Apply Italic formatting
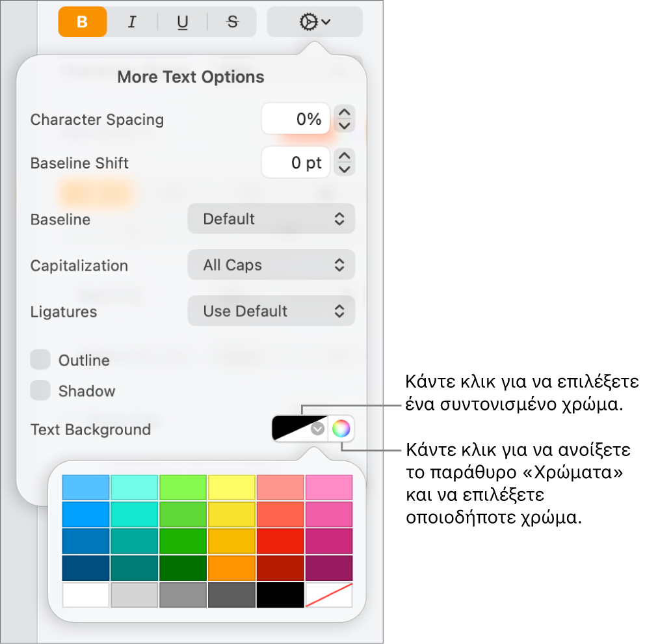Viewport: 645px width, 644px height. (132, 22)
